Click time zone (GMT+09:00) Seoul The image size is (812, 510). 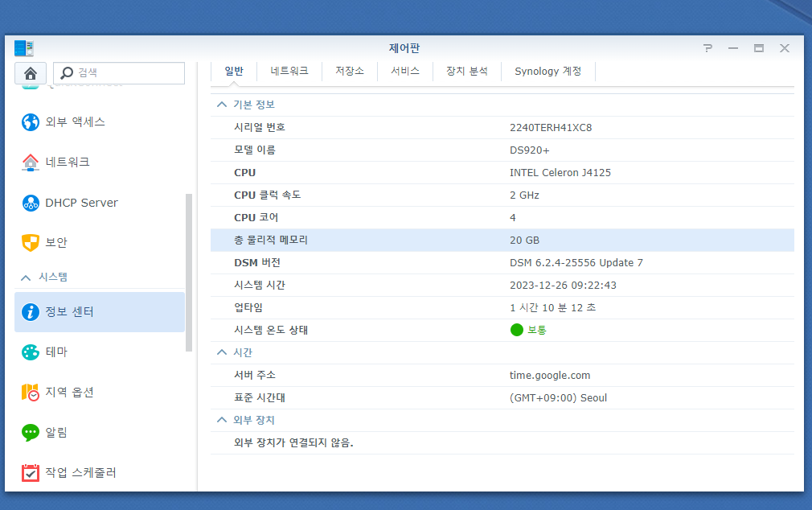point(558,398)
